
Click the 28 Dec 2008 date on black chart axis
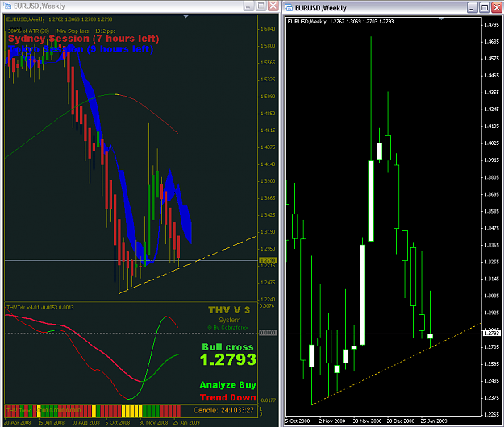(x=401, y=421)
